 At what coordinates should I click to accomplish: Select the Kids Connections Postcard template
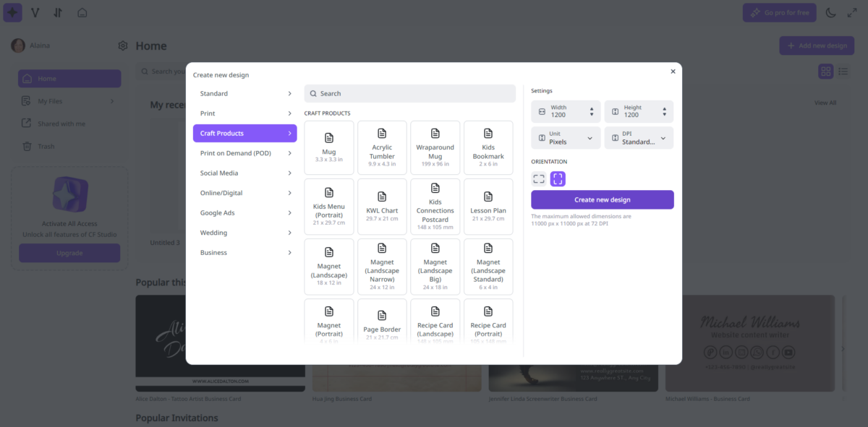point(435,207)
